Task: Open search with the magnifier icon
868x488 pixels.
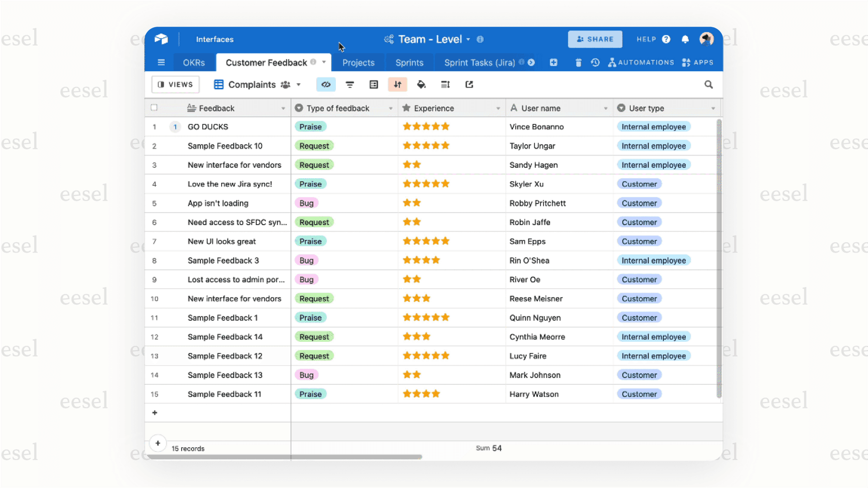Action: pos(708,84)
